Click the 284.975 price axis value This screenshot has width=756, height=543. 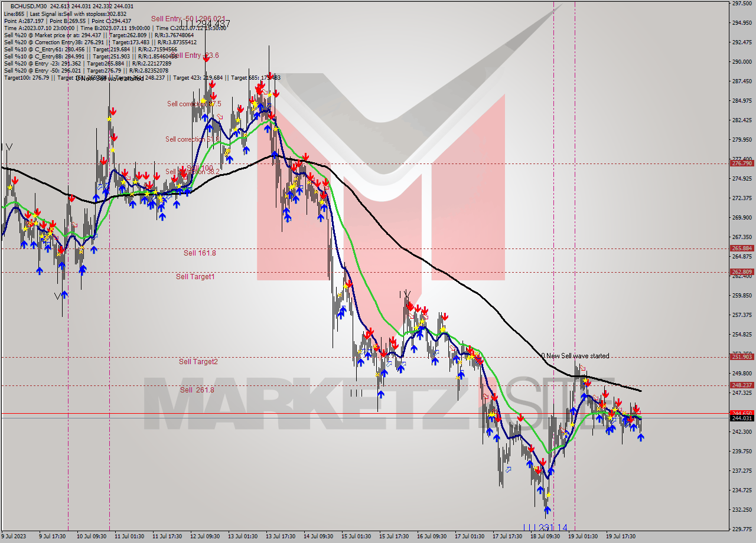[x=742, y=101]
